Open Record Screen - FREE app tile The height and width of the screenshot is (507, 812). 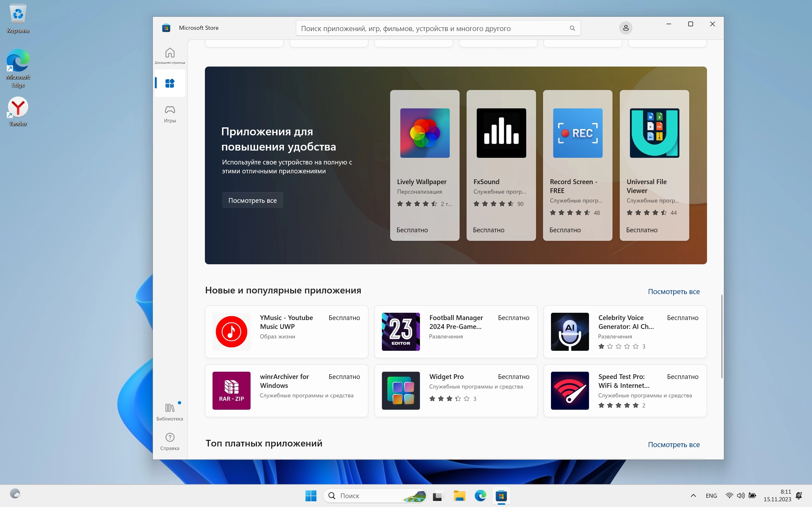tap(578, 165)
